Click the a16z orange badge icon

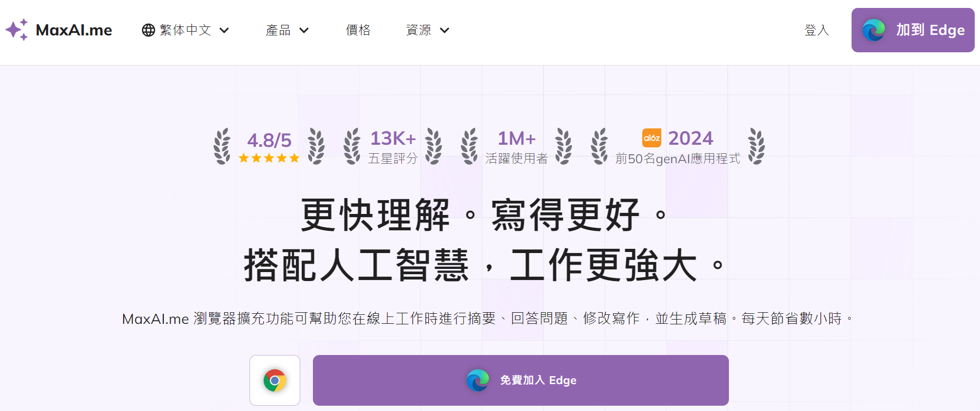click(x=652, y=138)
